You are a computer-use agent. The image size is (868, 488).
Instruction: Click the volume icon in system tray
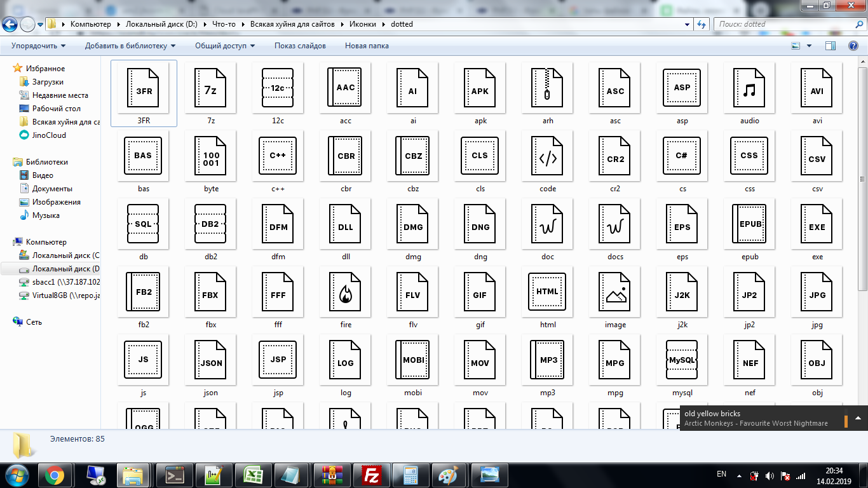click(770, 475)
